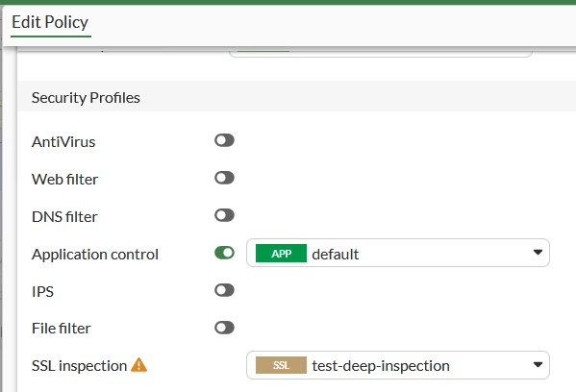Click the green APP badge icon
Image resolution: width=576 pixels, height=392 pixels.
click(281, 254)
